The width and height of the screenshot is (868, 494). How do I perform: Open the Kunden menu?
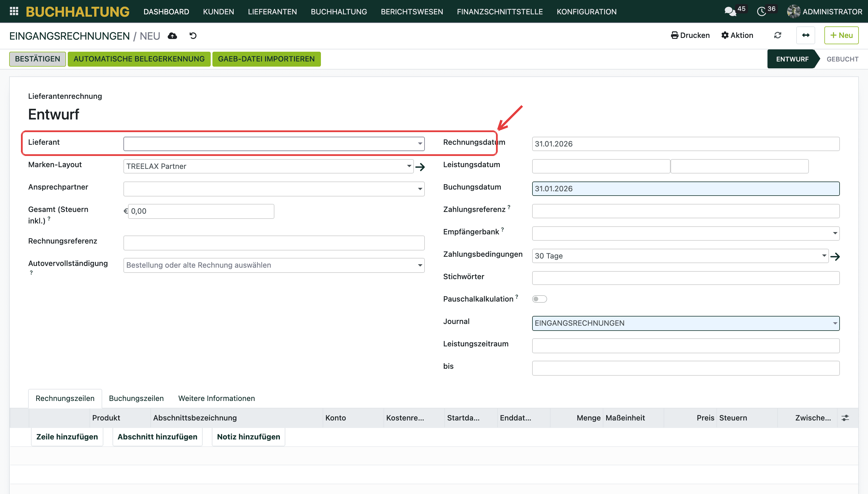(218, 11)
